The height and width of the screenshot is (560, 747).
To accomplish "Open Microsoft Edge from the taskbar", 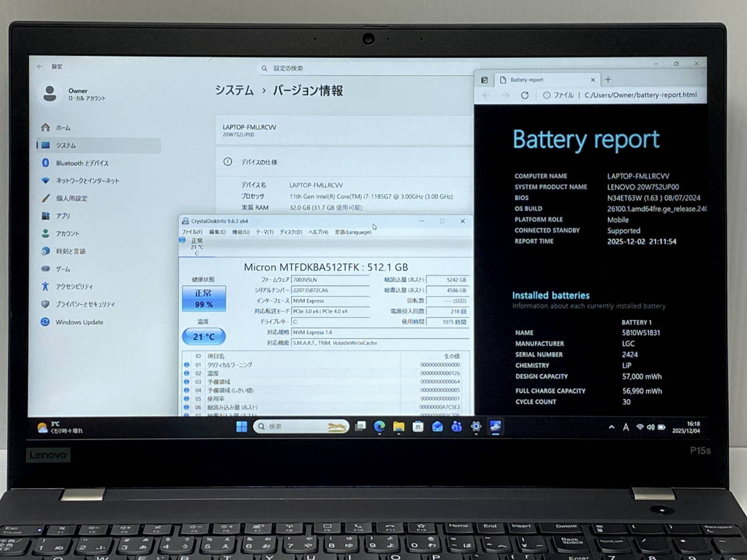I will point(380,427).
